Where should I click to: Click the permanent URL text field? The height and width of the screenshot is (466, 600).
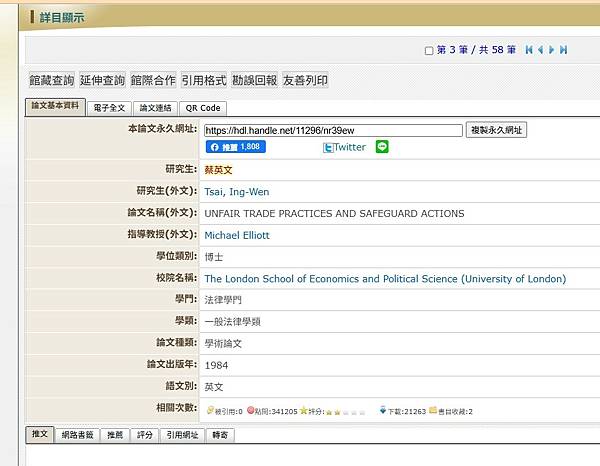332,130
